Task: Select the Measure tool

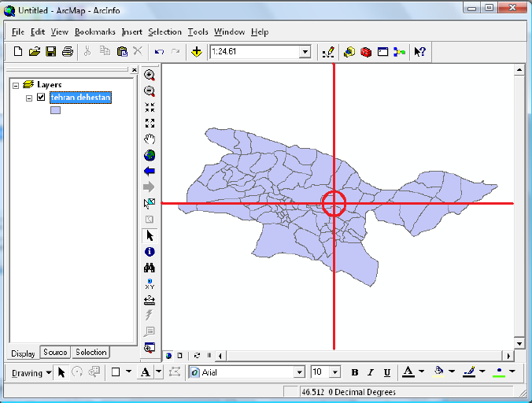Action: pyautogui.click(x=150, y=300)
